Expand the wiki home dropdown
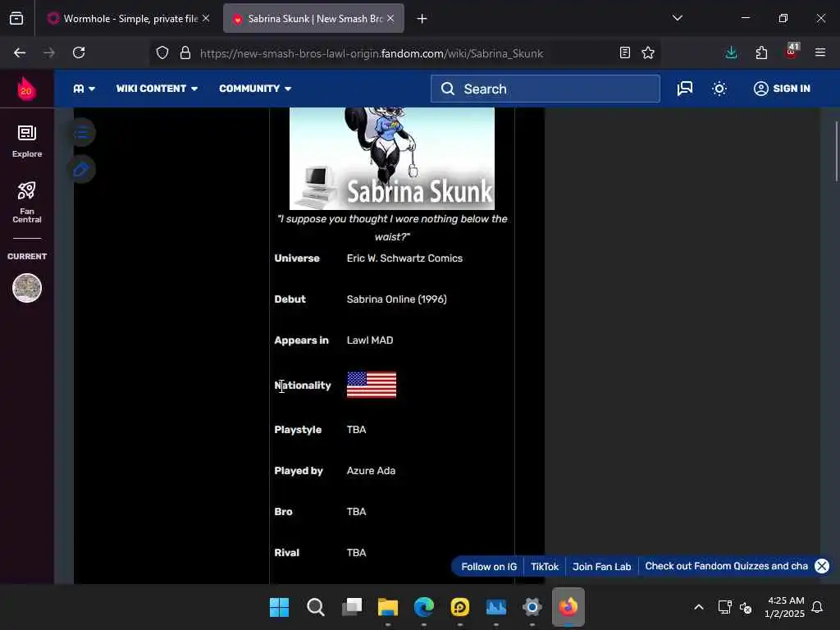 click(x=84, y=89)
